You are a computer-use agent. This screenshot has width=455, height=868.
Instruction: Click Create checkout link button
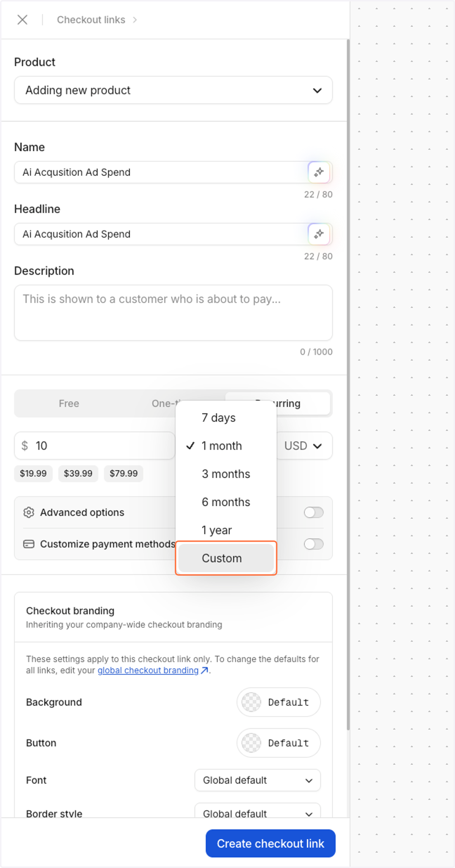point(271,843)
